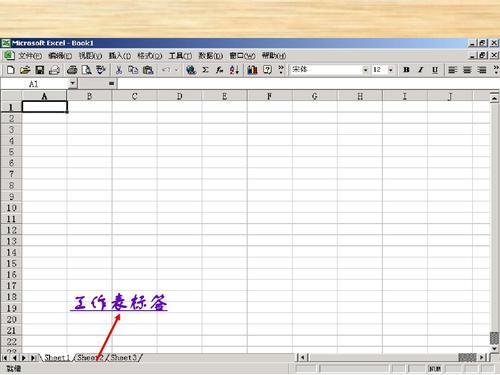Open the 插入(I) menu
Screen dimensions: 500x375
click(x=120, y=56)
